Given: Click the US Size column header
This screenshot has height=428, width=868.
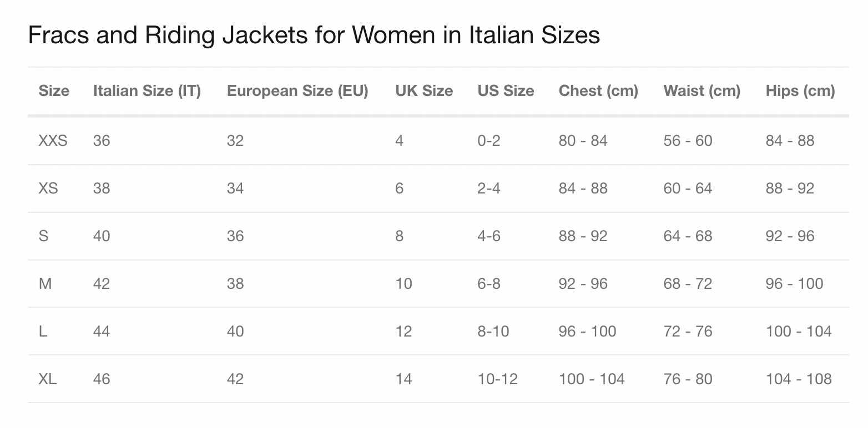Looking at the screenshot, I should pyautogui.click(x=506, y=91).
